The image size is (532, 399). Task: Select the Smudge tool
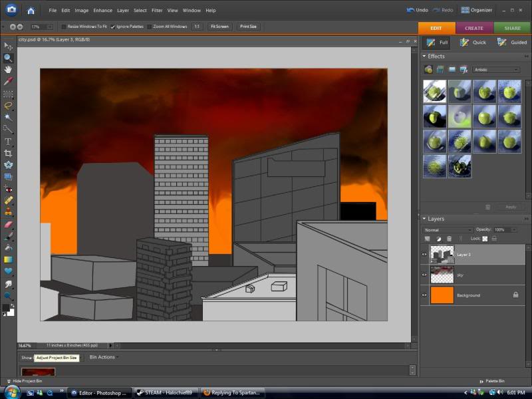[8, 284]
